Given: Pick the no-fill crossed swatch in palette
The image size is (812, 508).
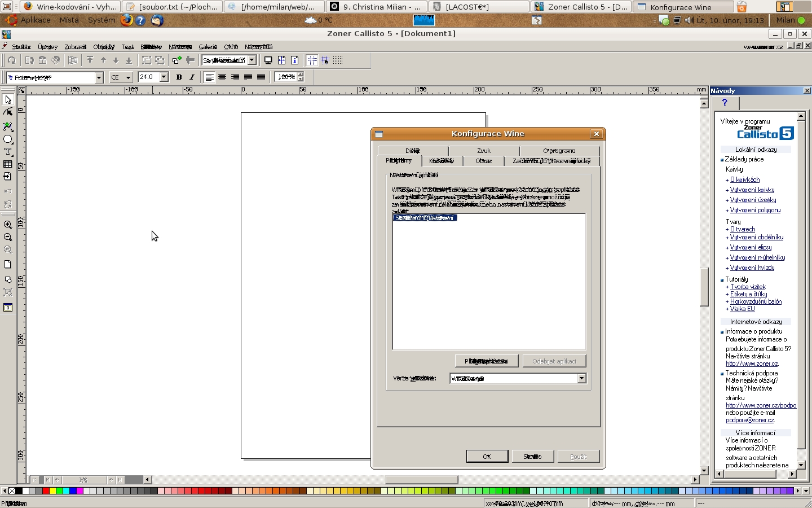Looking at the screenshot, I should point(12,491).
